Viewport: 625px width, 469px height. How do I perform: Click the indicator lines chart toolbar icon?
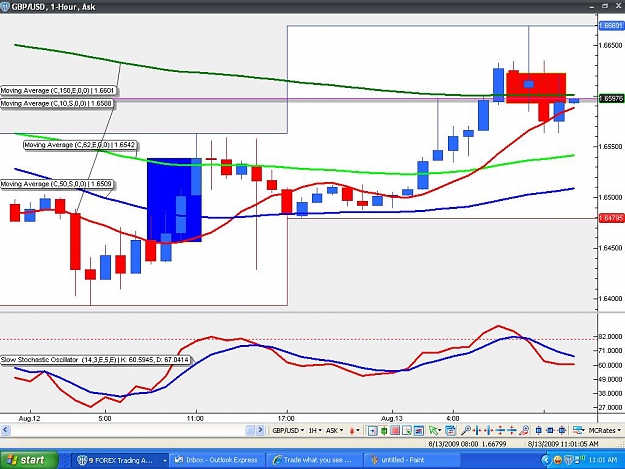419,430
